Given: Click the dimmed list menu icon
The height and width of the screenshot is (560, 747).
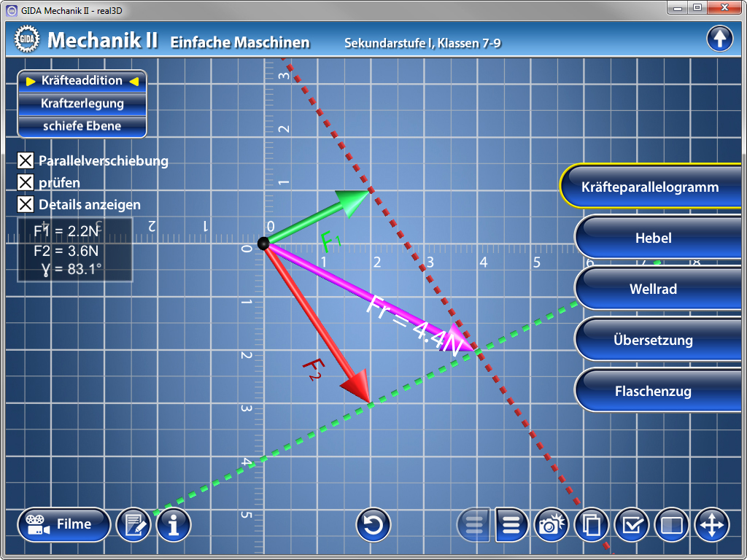Looking at the screenshot, I should point(473,525).
